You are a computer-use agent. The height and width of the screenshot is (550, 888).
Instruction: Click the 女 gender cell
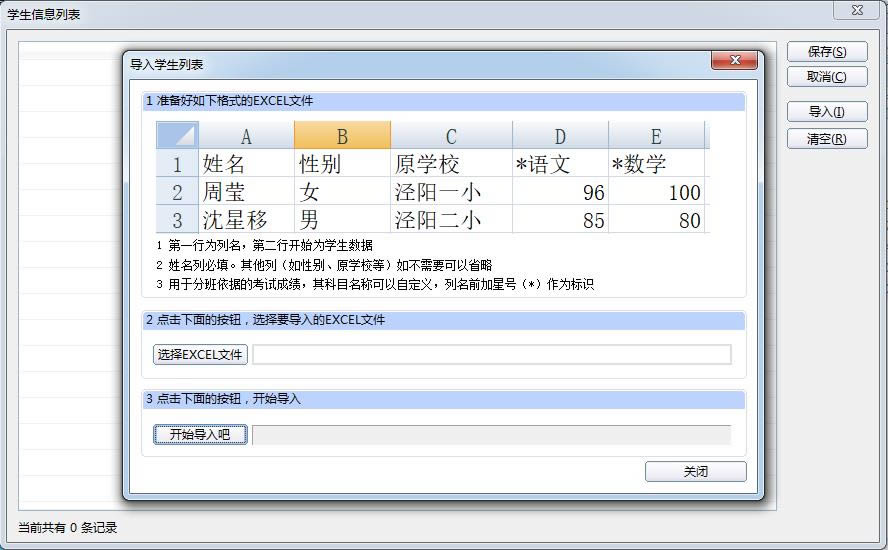[342, 191]
